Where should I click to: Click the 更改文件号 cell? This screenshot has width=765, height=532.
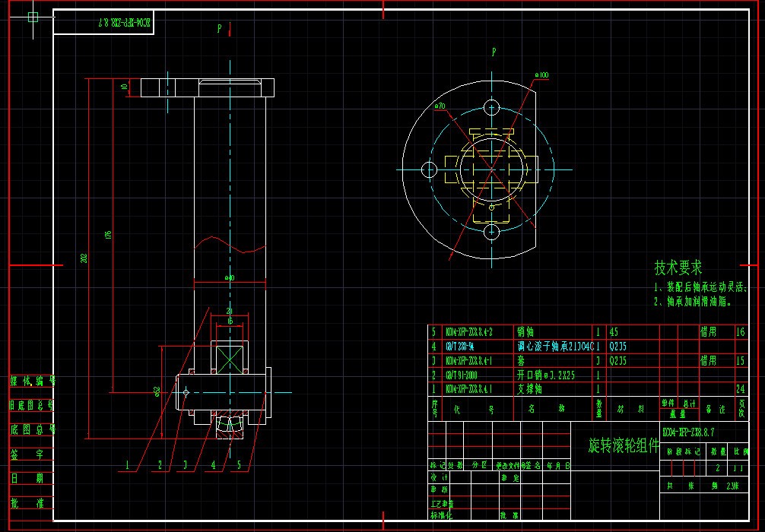[509, 466]
